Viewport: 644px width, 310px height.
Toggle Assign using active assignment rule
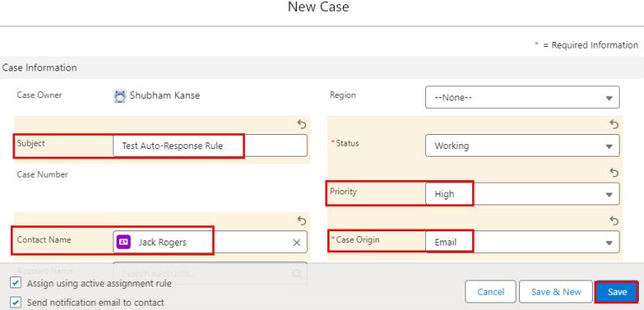(16, 283)
